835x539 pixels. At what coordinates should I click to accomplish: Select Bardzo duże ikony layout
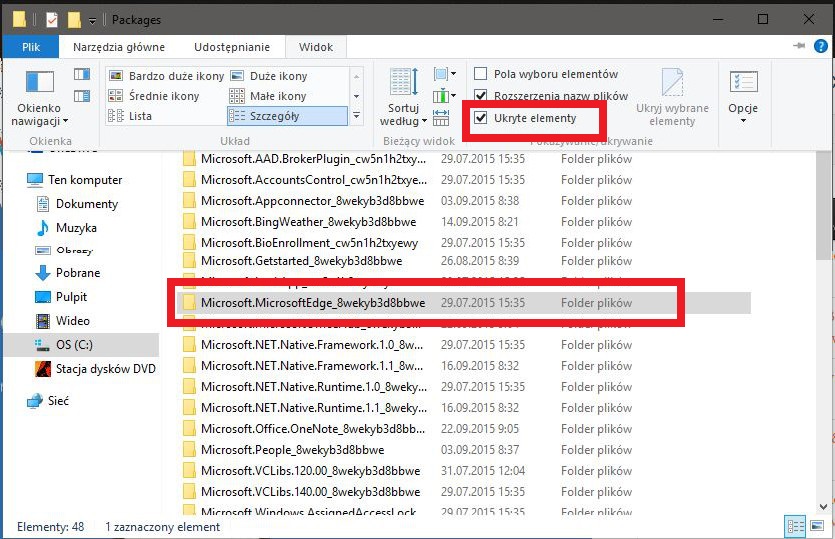point(166,76)
